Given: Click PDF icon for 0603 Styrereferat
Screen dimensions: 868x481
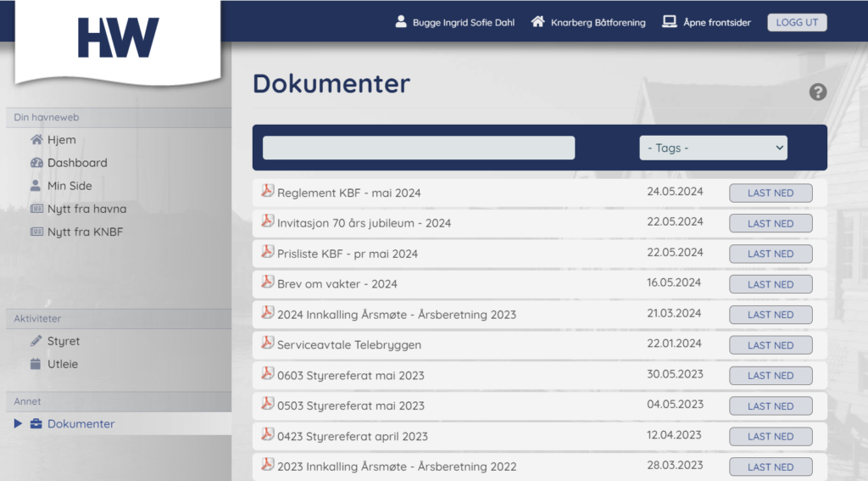Looking at the screenshot, I should click(x=267, y=373).
